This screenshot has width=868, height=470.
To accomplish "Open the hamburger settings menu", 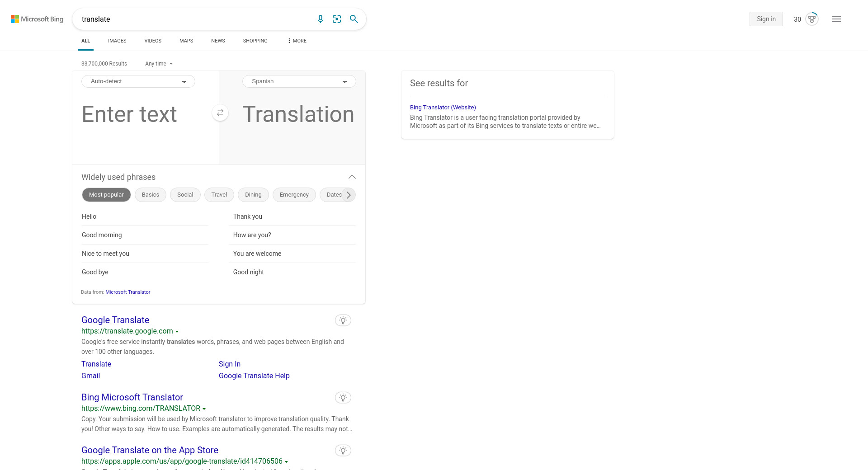I will (x=836, y=19).
